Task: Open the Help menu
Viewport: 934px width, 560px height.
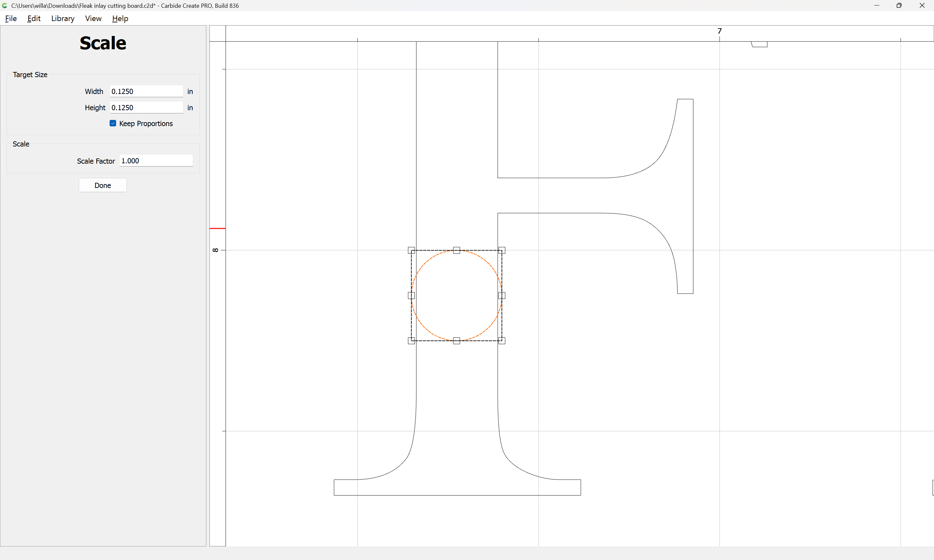Action: click(120, 18)
